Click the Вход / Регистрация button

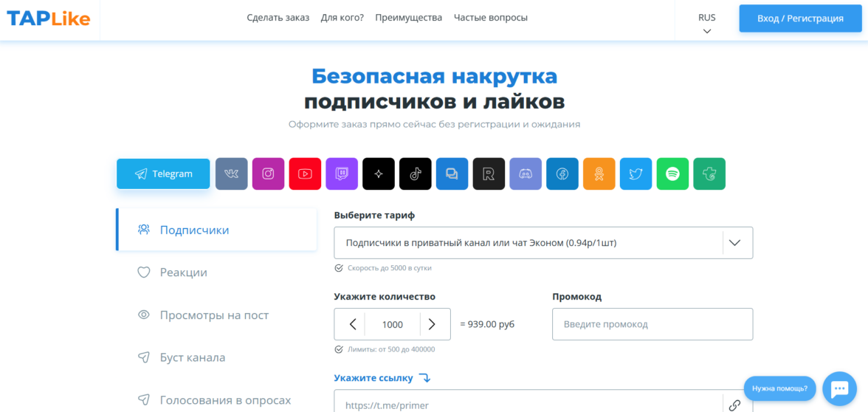click(x=800, y=18)
